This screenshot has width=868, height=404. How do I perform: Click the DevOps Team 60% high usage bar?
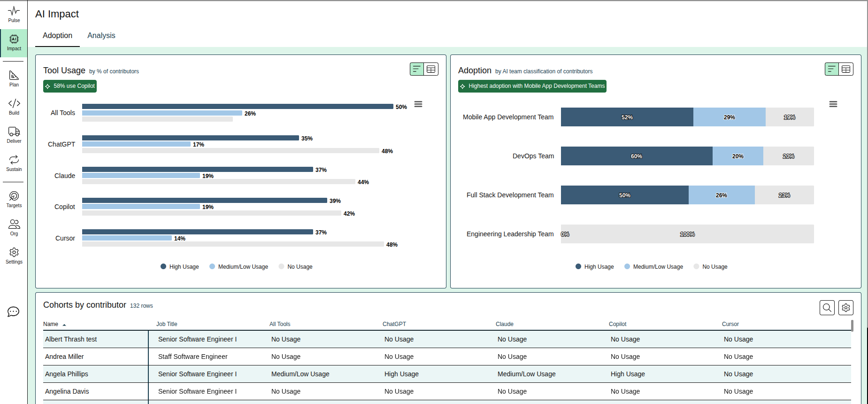[636, 156]
